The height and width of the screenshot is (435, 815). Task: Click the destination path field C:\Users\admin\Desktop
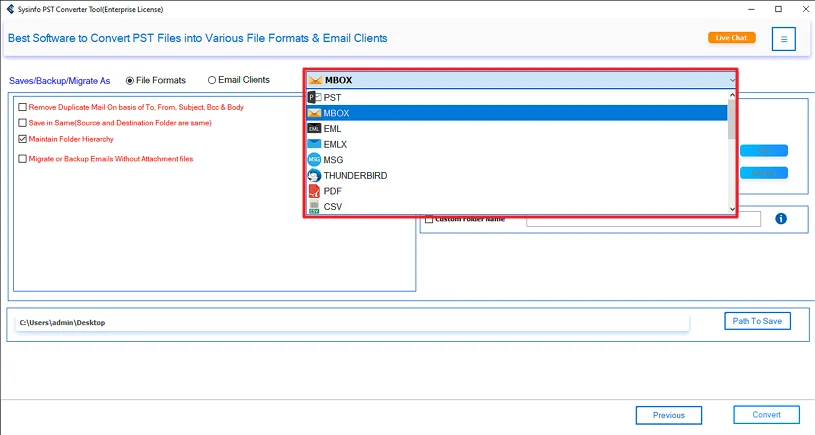(352, 322)
